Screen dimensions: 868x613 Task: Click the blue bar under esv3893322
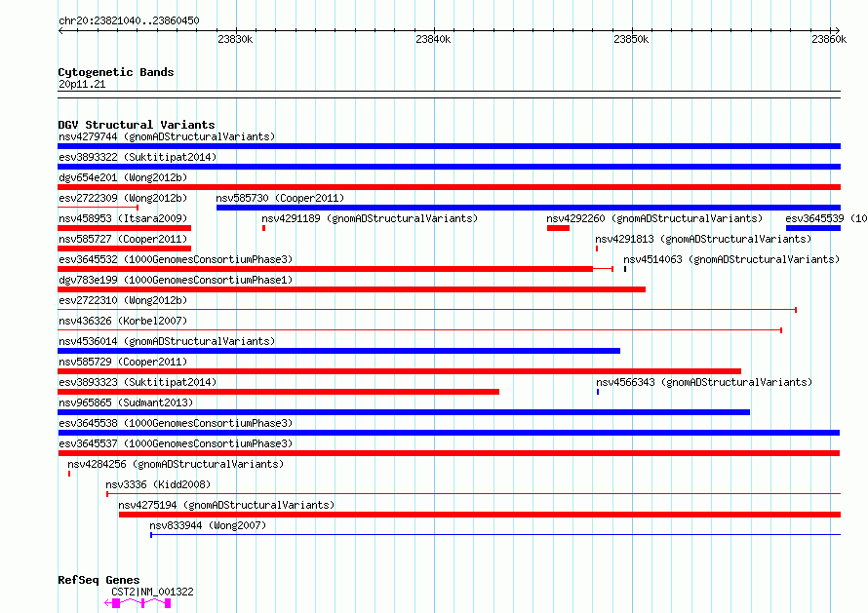coord(449,167)
